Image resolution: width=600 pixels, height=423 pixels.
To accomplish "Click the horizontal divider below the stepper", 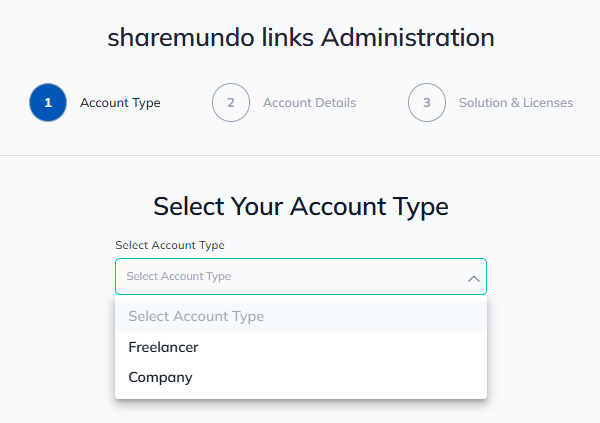I will coord(300,155).
